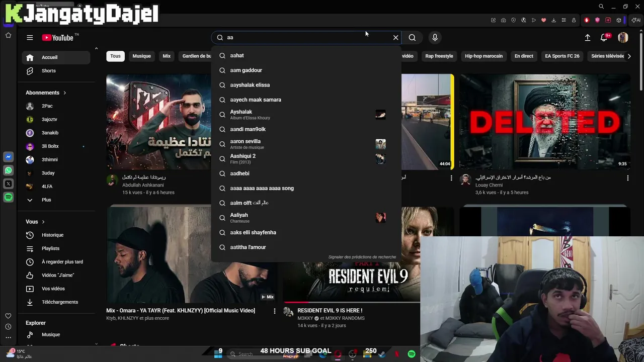Open Spotify from the Windows taskbar

[412, 354]
